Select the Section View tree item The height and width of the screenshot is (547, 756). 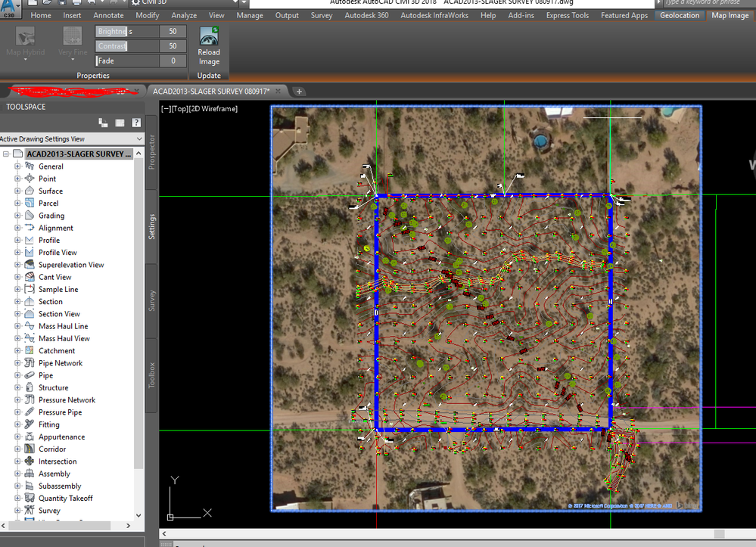point(59,314)
